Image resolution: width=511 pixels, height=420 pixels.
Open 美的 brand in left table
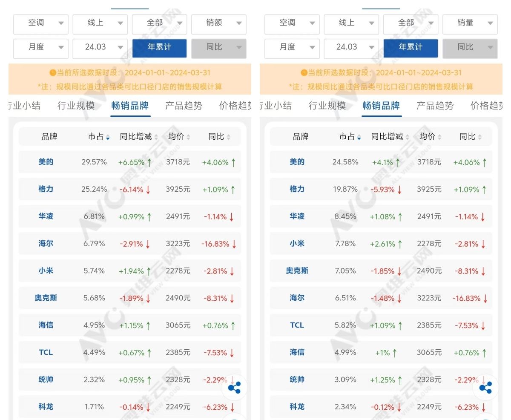tap(46, 162)
